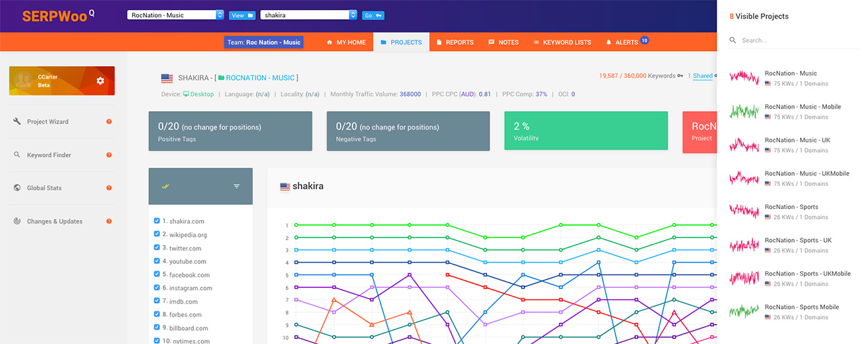Open MY HOME tab

point(346,42)
